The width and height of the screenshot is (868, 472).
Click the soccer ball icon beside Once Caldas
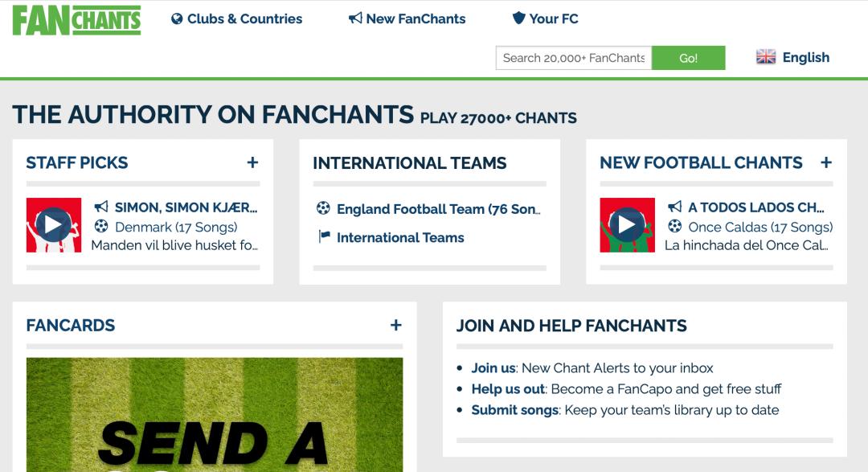point(675,227)
